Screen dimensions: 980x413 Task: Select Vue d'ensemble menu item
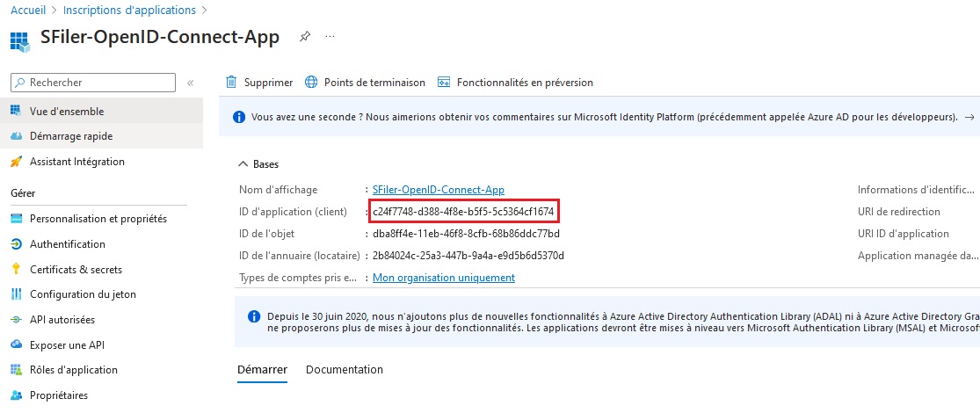click(x=101, y=111)
